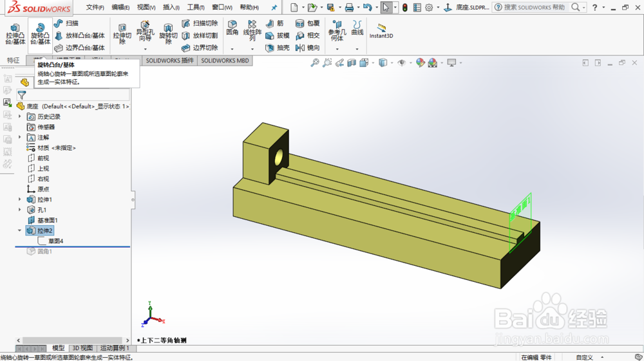644x361 pixels.
Task: Open the 窗口(W) menu
Action: pos(222,7)
